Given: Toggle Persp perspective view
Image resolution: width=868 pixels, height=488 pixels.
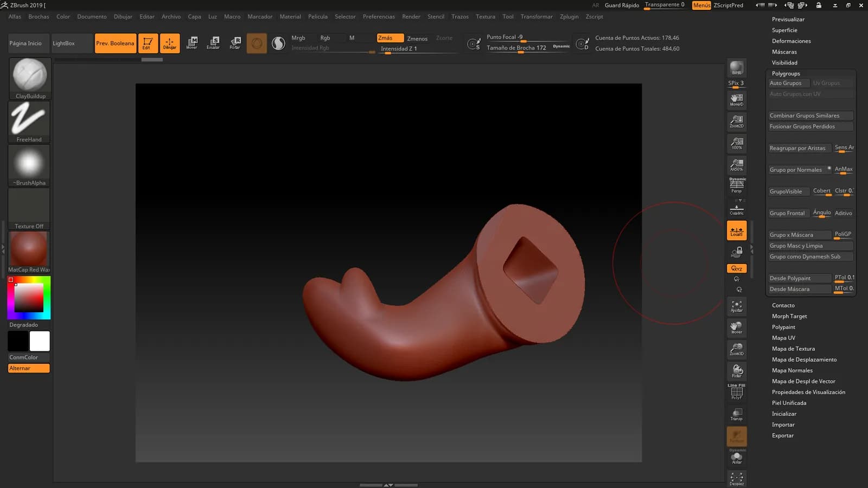Looking at the screenshot, I should pos(737,185).
